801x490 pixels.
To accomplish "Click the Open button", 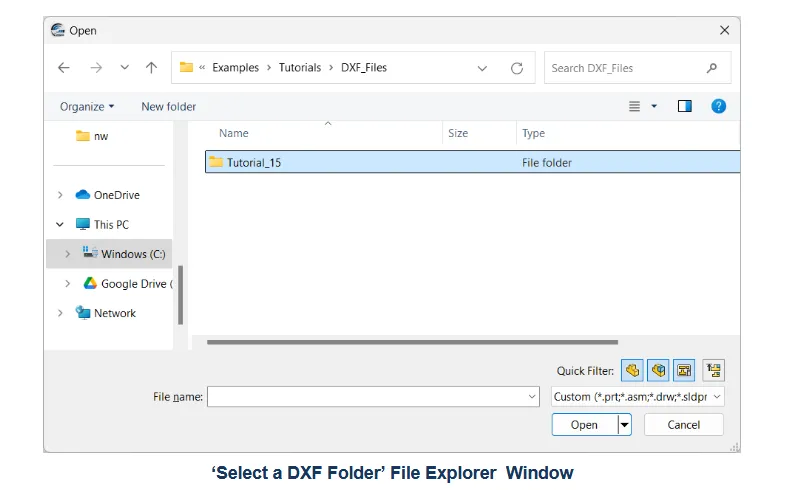I will coord(584,425).
